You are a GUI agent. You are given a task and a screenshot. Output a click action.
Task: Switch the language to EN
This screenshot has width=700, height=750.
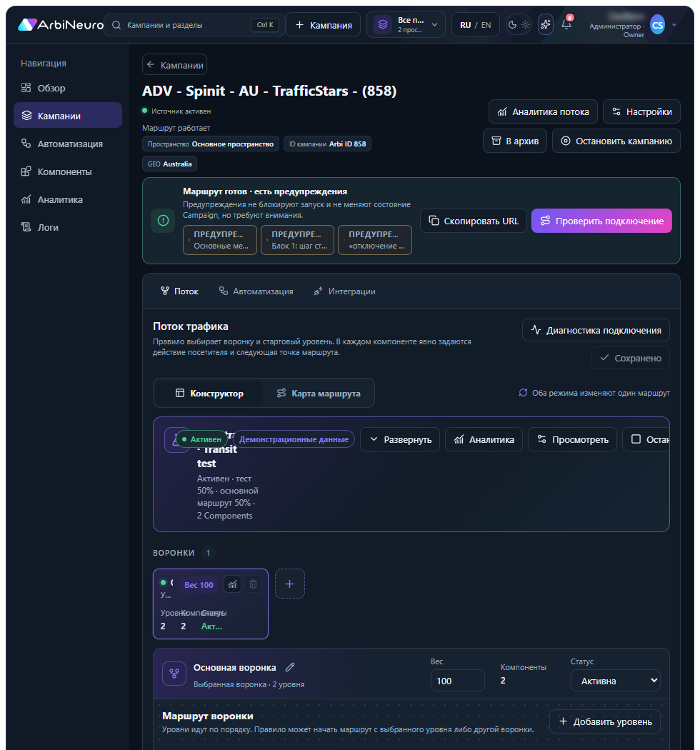pyautogui.click(x=486, y=25)
